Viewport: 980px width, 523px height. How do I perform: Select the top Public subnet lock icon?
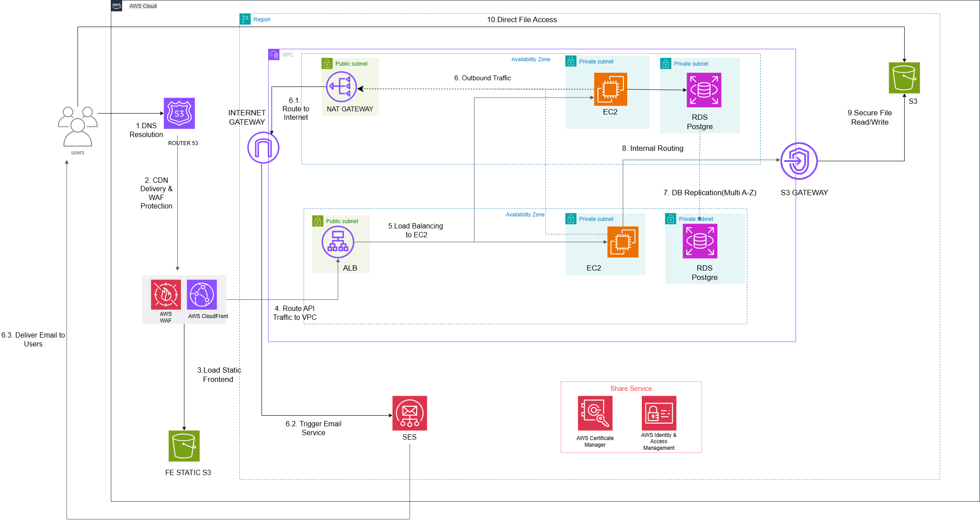[327, 63]
